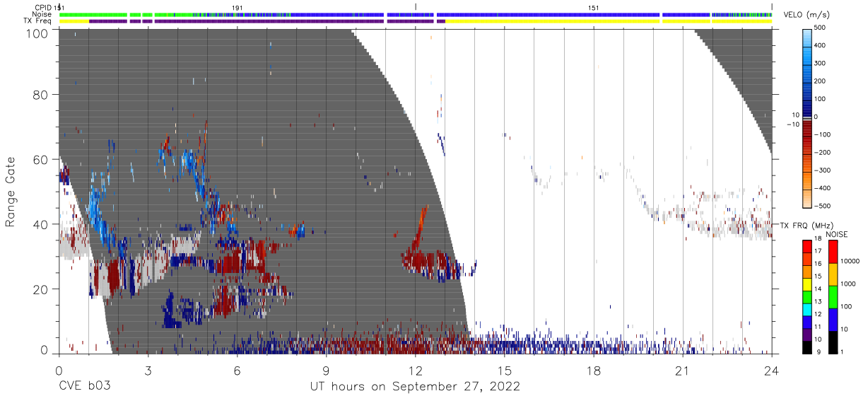868x401 pixels.
Task: Click the green swatch in the TX FRQ legend
Action: coord(807,296)
